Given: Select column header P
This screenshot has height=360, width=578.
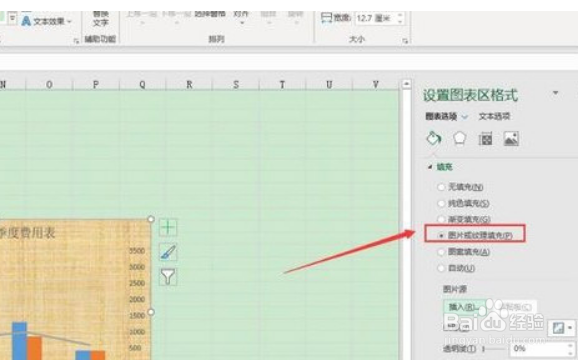Looking at the screenshot, I should [x=96, y=84].
